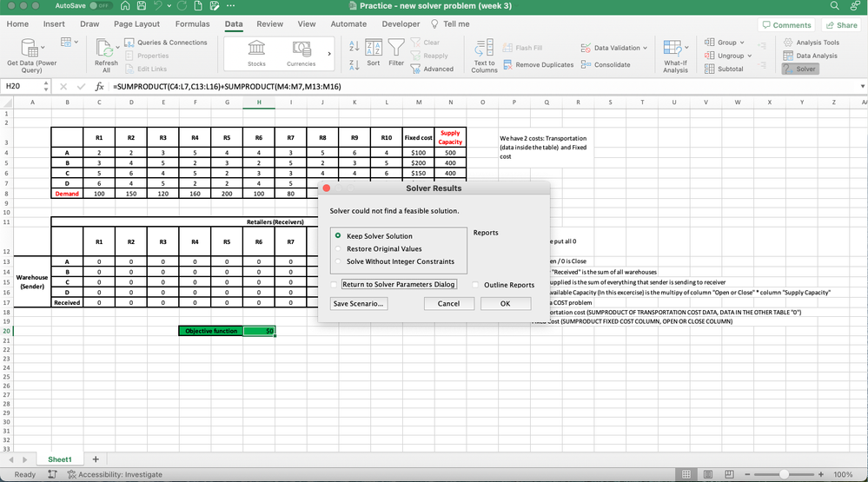Click Remove Duplicates in the ribbon
The image size is (868, 482).
click(x=539, y=65)
